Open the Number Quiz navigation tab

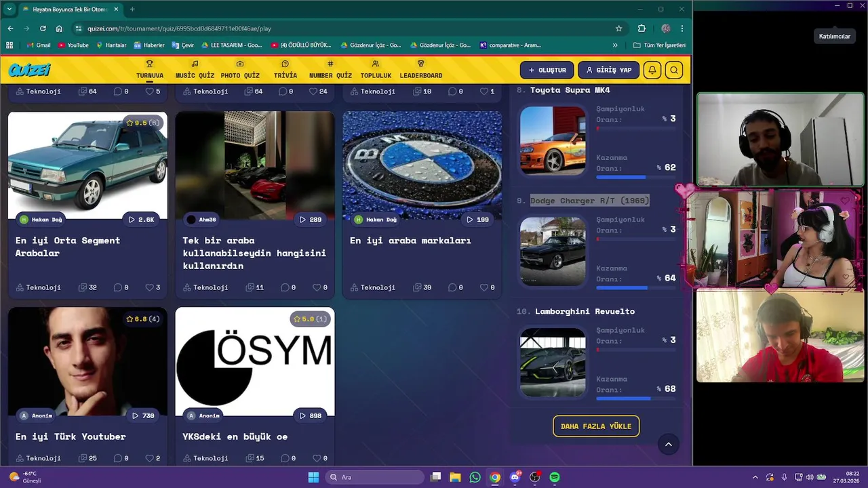coord(330,70)
